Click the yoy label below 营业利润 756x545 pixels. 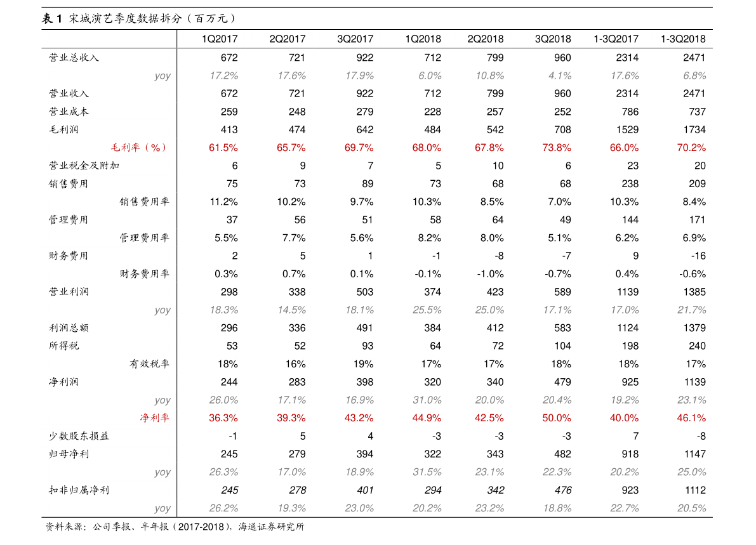point(162,310)
